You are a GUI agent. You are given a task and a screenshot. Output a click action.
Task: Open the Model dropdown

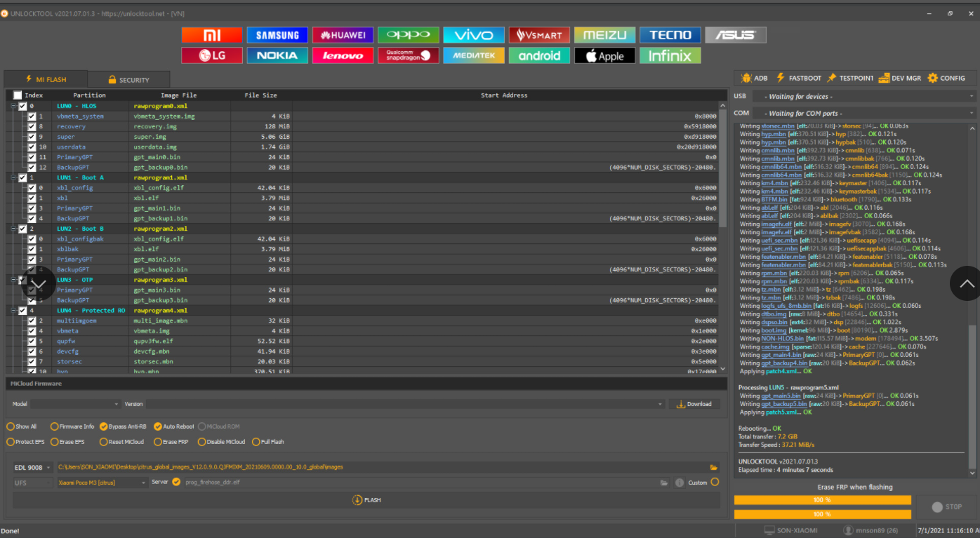click(75, 404)
